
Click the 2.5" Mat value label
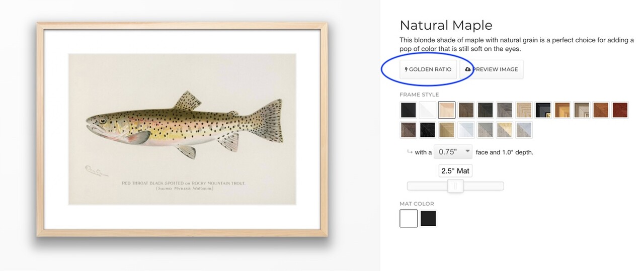(x=455, y=171)
